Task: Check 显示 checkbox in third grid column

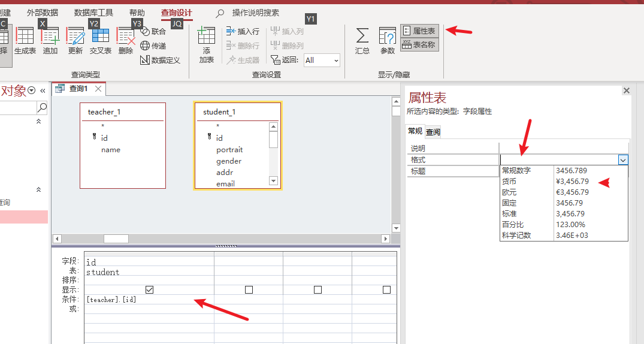Action: pyautogui.click(x=318, y=289)
